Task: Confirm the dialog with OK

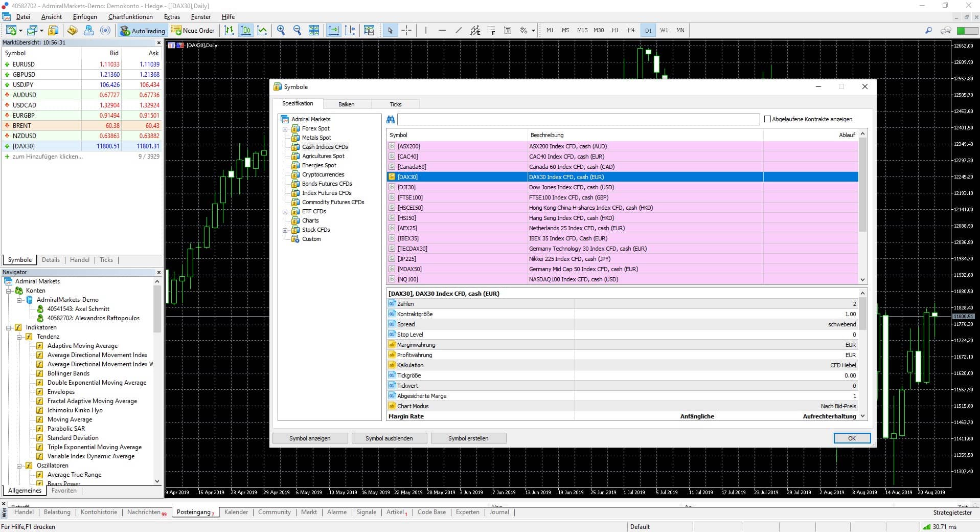Action: coord(851,438)
